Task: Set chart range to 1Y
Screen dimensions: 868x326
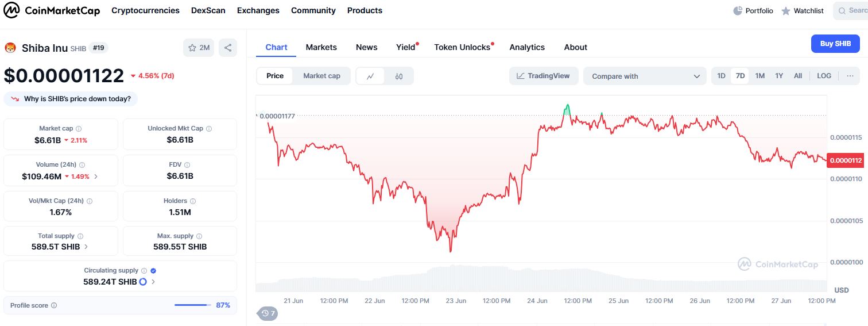Action: coord(779,76)
